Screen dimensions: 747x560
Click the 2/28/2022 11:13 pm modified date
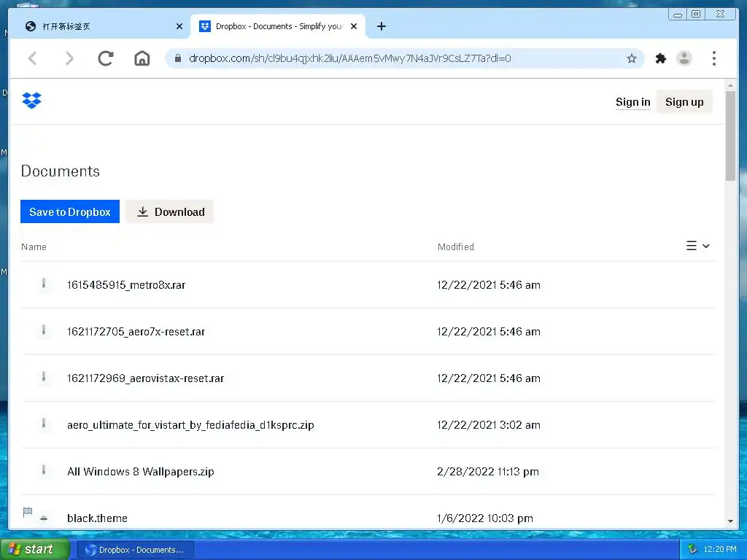tap(488, 472)
